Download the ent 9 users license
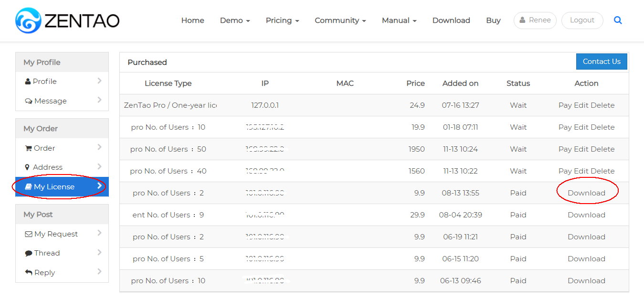 (586, 215)
